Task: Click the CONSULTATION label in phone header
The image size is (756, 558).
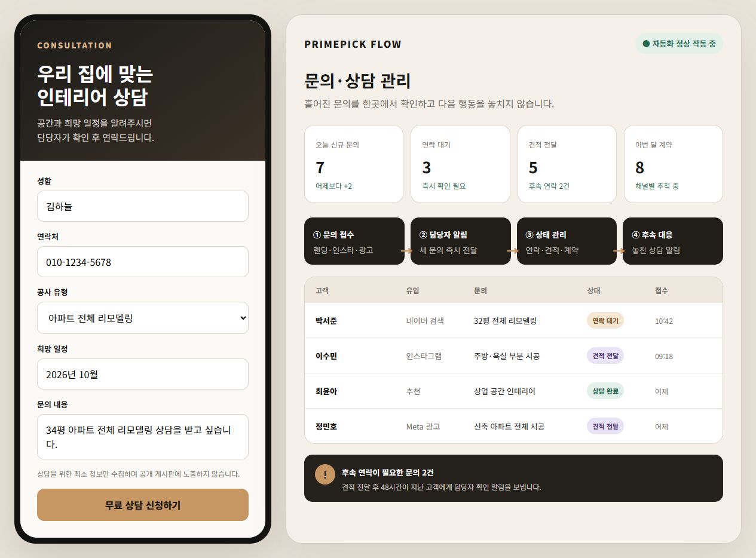Action: (75, 45)
